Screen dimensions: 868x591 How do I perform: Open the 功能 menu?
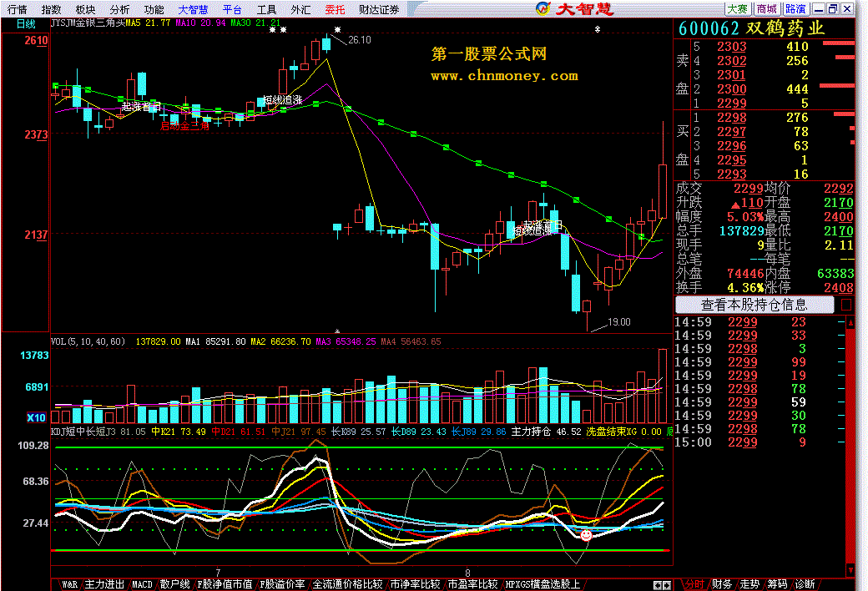point(154,9)
